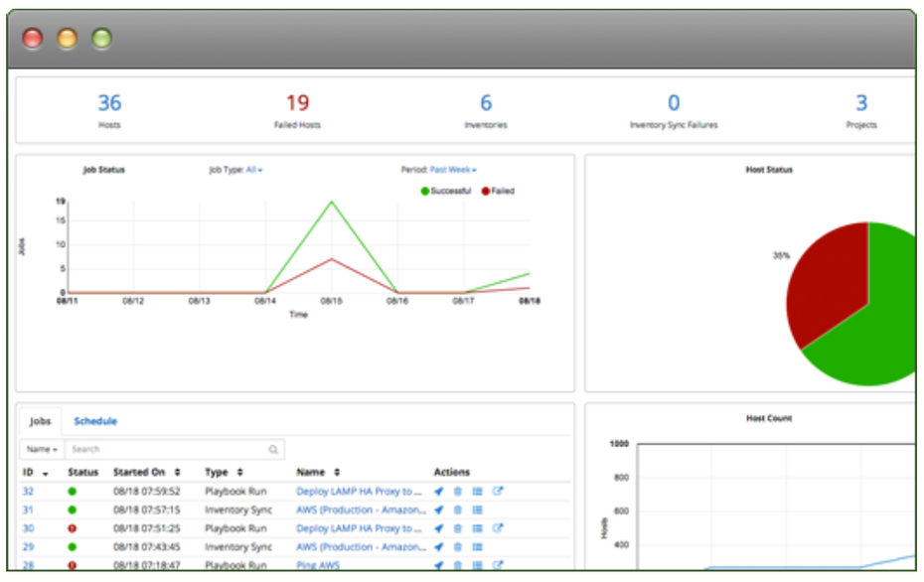Open job ID 31 link
The height and width of the screenshot is (582, 924).
click(28, 510)
